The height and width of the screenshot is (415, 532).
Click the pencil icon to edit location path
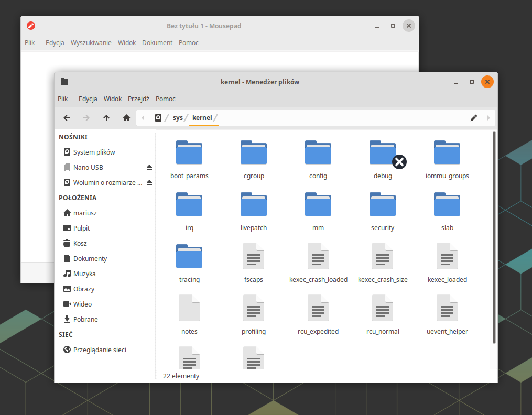coord(474,118)
